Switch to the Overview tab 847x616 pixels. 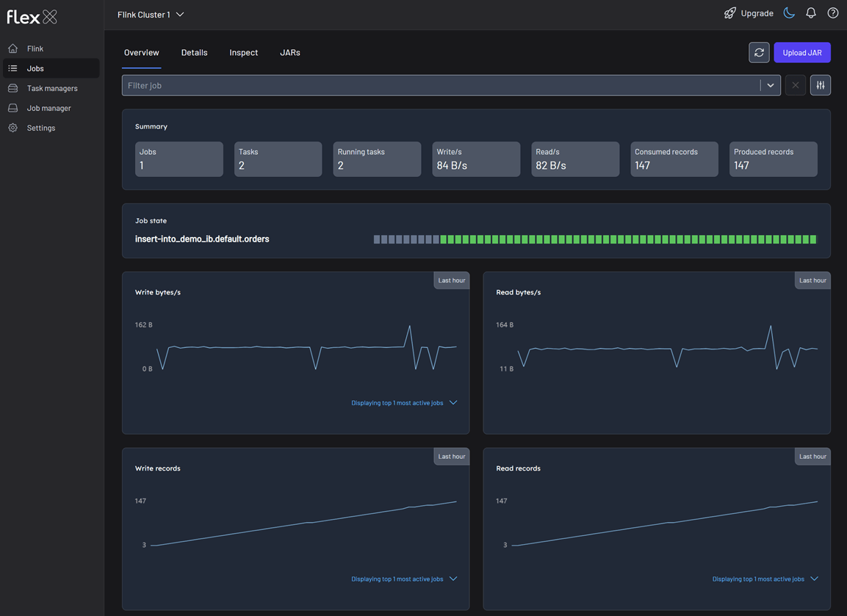pyautogui.click(x=142, y=52)
